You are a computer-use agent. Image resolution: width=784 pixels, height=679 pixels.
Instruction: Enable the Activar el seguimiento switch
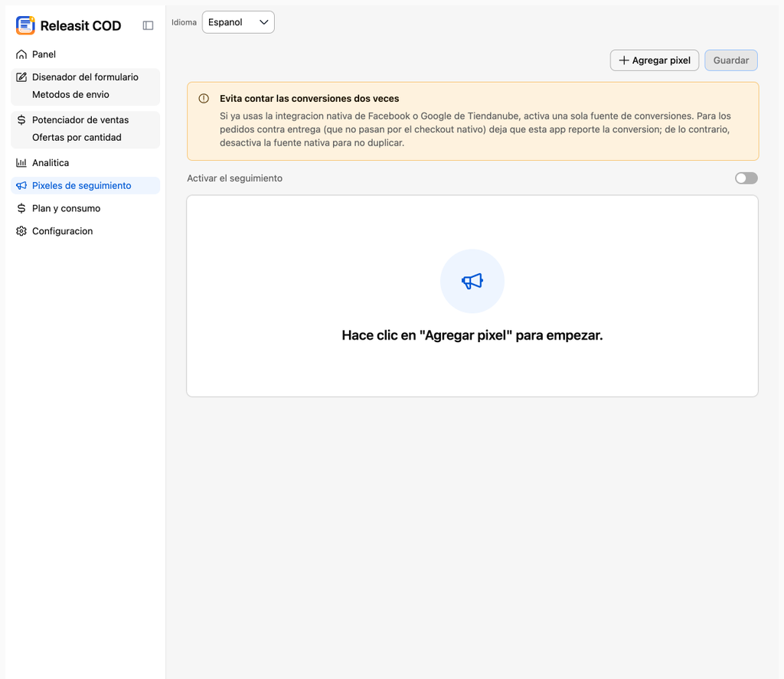[x=746, y=178]
